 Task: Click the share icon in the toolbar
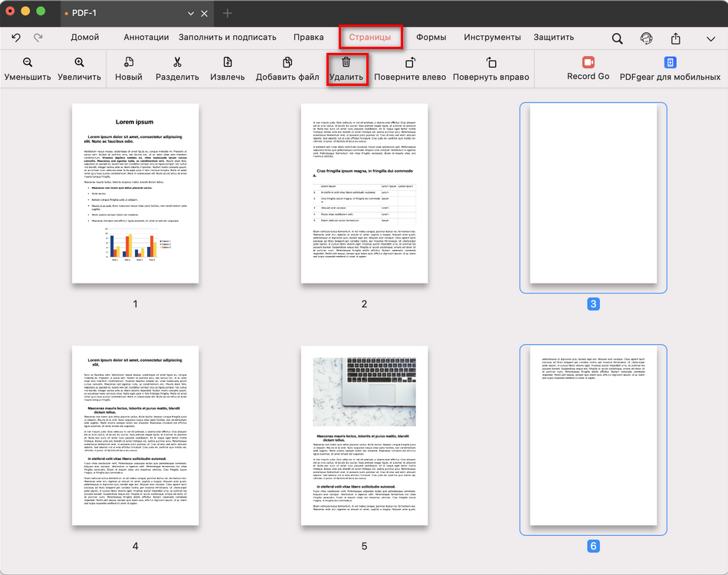click(674, 37)
